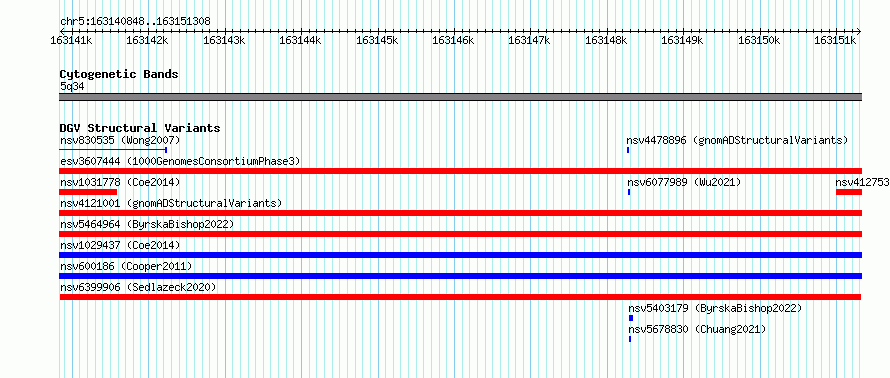Click the 163149k ruler tick label
Viewport: 890px width, 378px height.
(683, 40)
